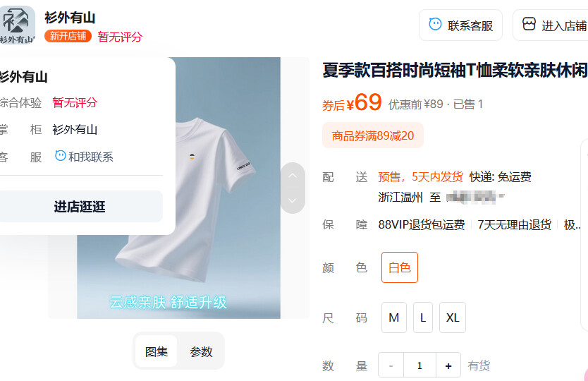588x381 pixels.
Task: Switch to the 参数 tab
Action: coord(201,351)
